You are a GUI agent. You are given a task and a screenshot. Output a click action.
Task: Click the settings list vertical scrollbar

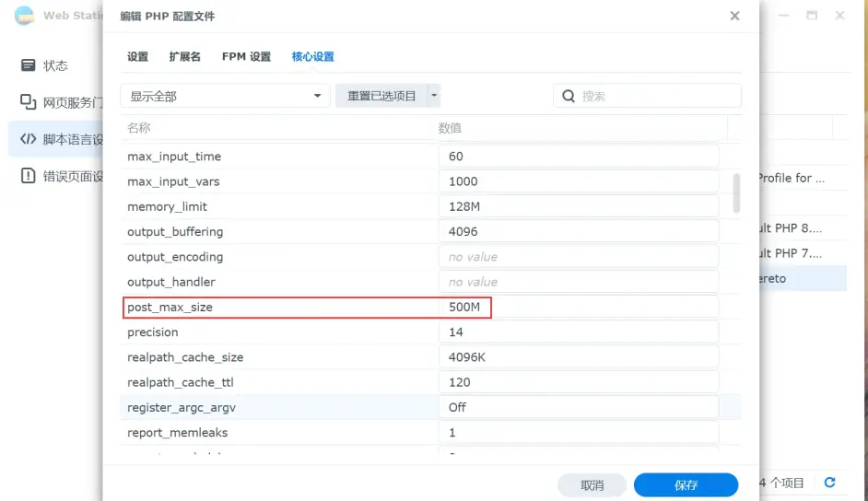[736, 192]
